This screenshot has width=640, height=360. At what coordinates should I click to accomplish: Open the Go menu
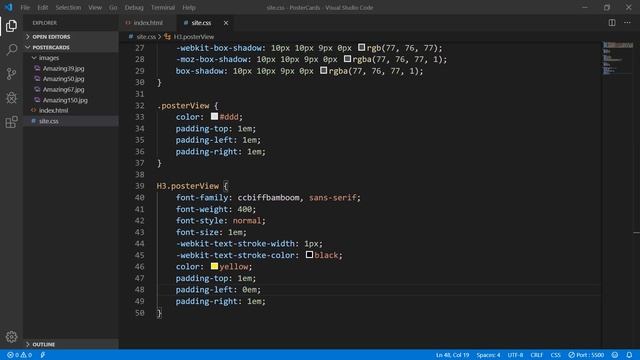113,7
